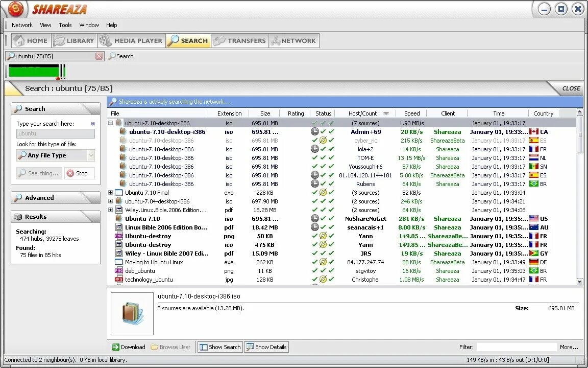Collapse the Search panel header
This screenshot has width=588, height=368.
click(x=56, y=108)
